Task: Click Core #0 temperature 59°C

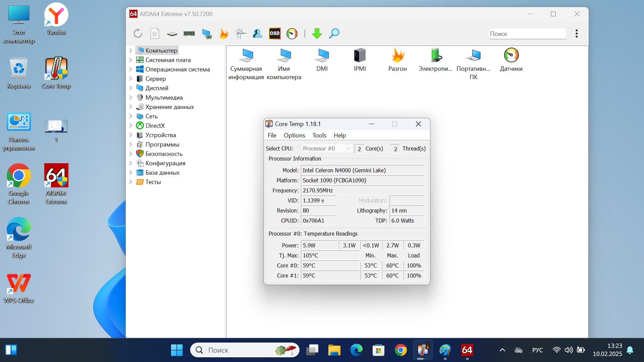Action: pos(330,265)
